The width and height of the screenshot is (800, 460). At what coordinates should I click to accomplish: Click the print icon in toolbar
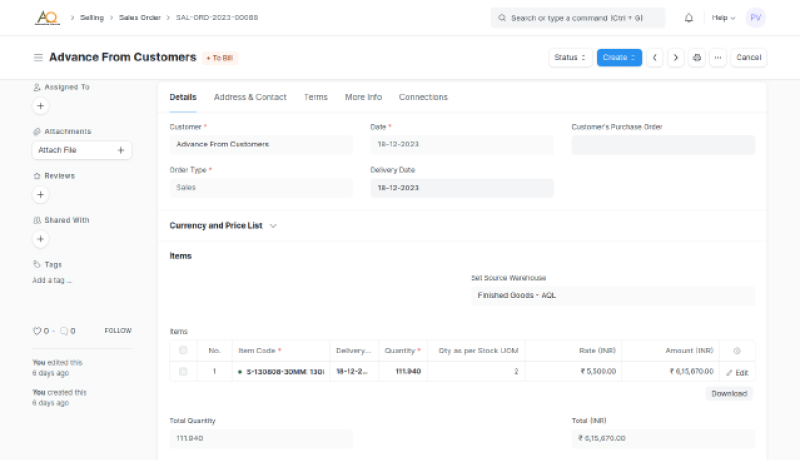[697, 58]
